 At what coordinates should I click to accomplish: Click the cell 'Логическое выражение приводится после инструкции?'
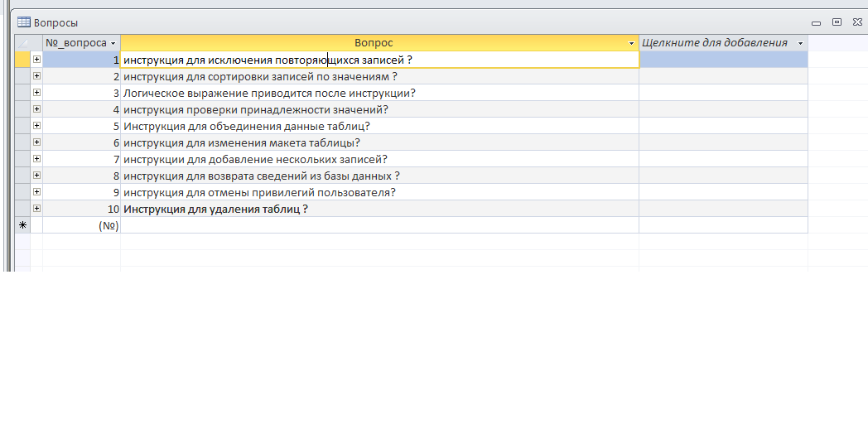379,93
